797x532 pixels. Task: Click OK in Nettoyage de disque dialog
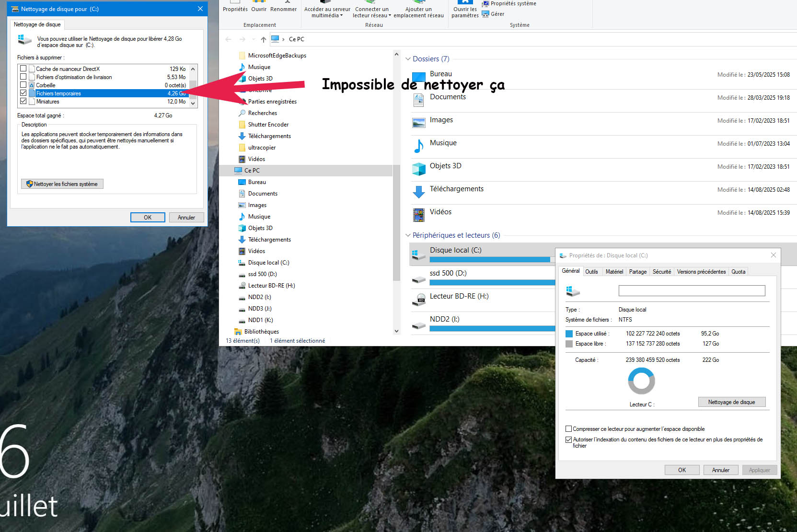[x=148, y=218]
